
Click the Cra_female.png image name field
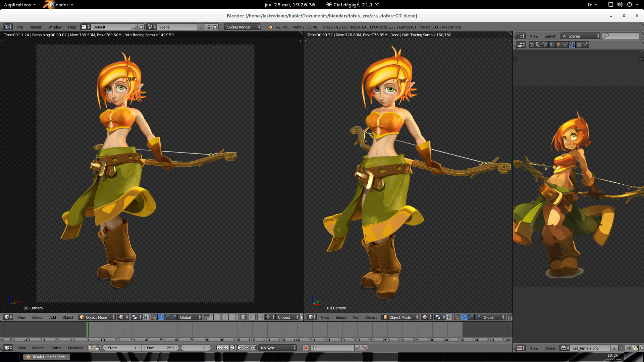point(590,348)
